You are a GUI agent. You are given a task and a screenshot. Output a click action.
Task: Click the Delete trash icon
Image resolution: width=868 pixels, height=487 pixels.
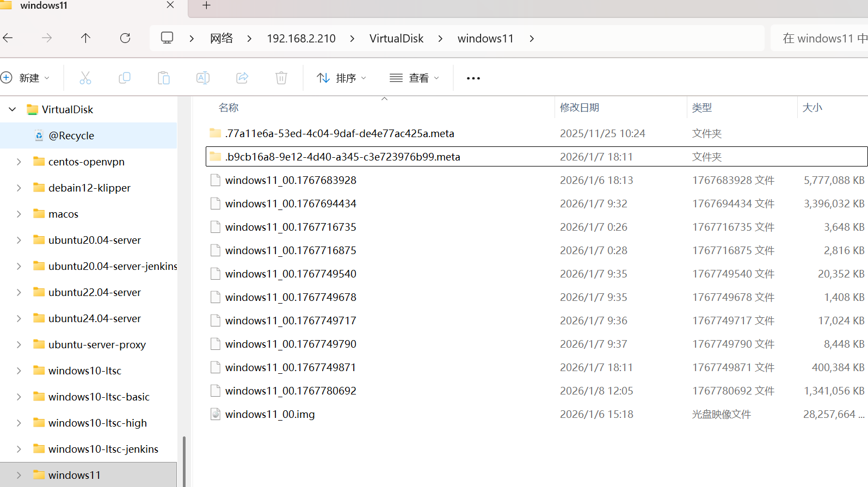point(281,78)
